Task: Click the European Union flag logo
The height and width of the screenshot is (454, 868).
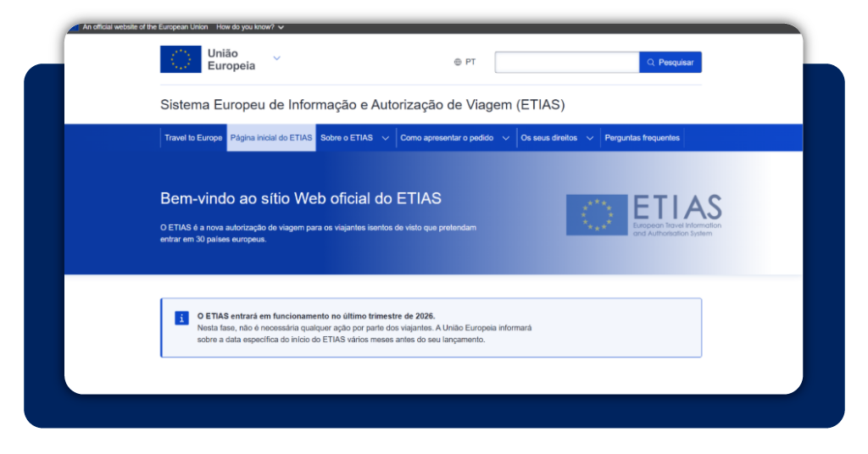Action: coord(181,59)
